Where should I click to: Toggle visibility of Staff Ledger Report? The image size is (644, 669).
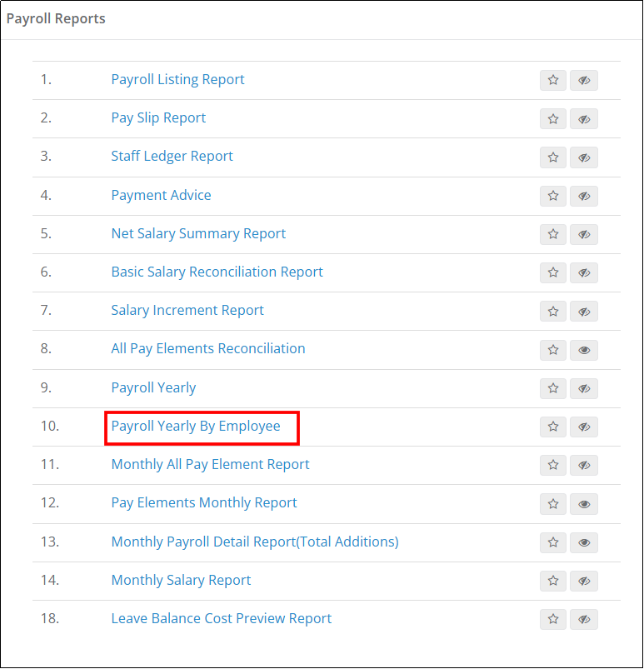pos(584,157)
